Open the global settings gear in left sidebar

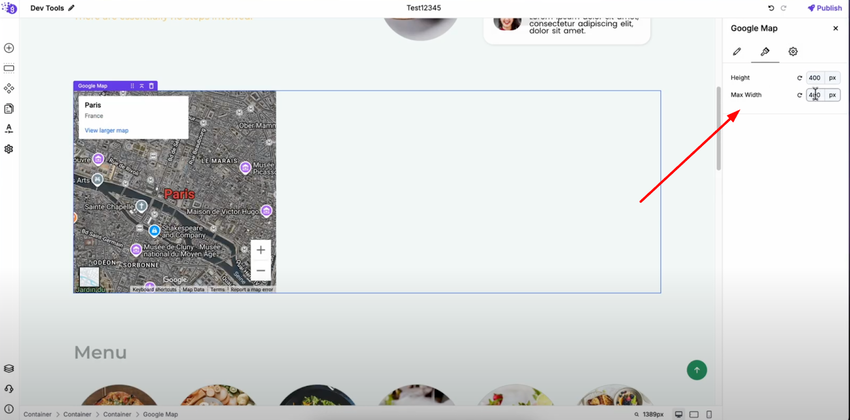point(9,149)
